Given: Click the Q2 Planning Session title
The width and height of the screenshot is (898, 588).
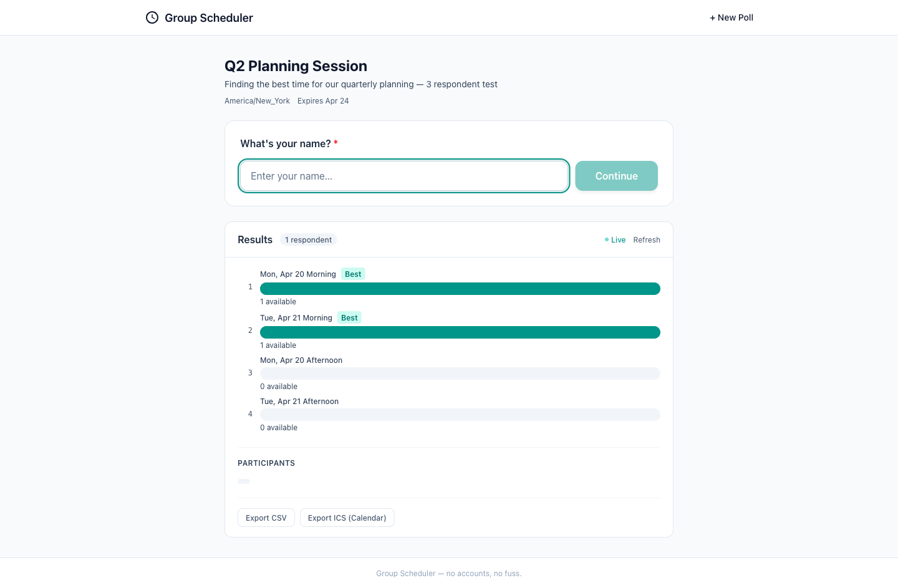Looking at the screenshot, I should click(x=296, y=66).
